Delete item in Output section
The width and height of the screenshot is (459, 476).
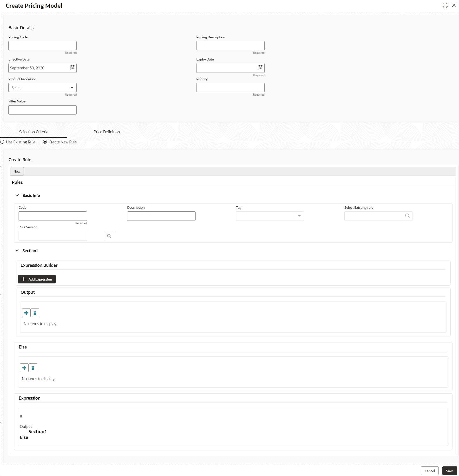coord(35,313)
